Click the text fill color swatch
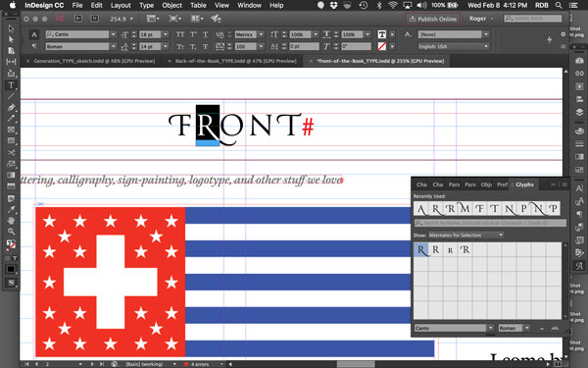 coord(382,34)
